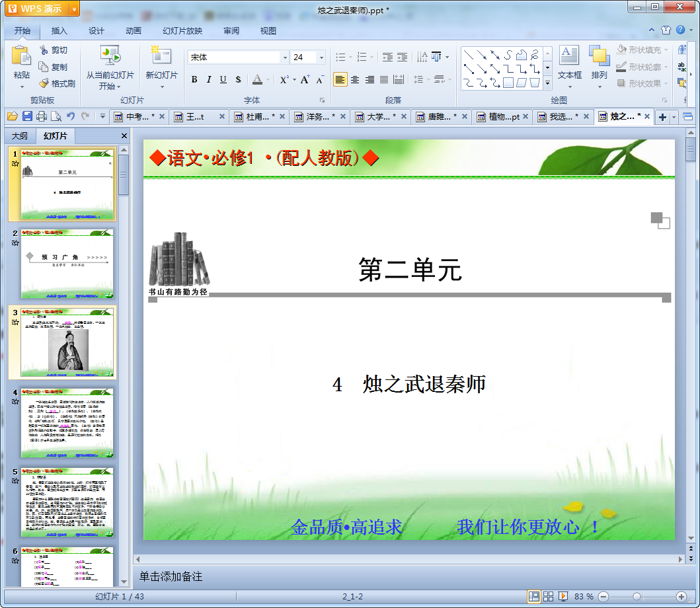Select the Format Painter (格式刷)
The height and width of the screenshot is (608, 700).
click(57, 83)
